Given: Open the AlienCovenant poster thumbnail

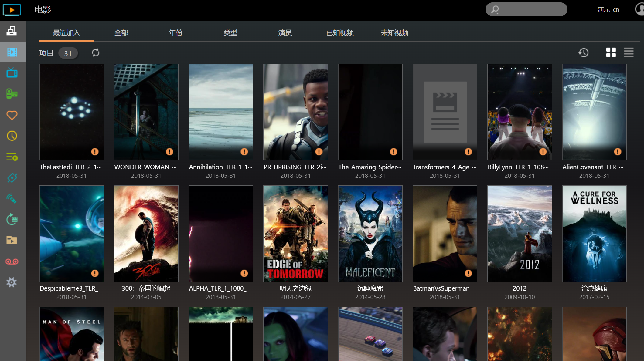Looking at the screenshot, I should pyautogui.click(x=594, y=112).
